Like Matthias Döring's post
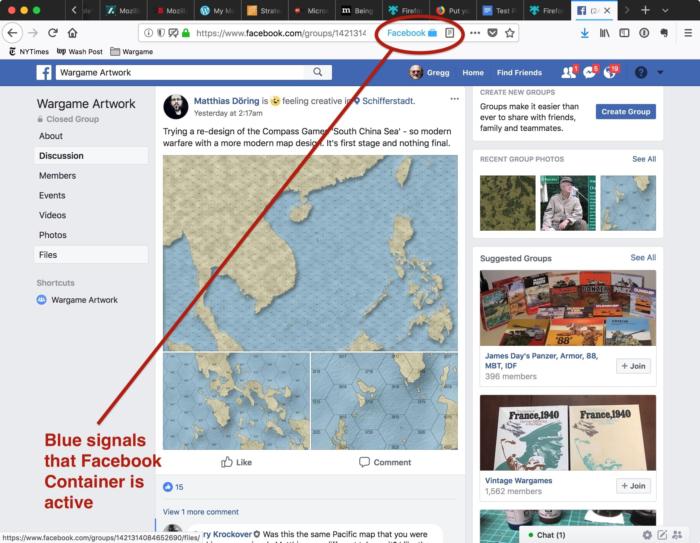 click(x=237, y=462)
